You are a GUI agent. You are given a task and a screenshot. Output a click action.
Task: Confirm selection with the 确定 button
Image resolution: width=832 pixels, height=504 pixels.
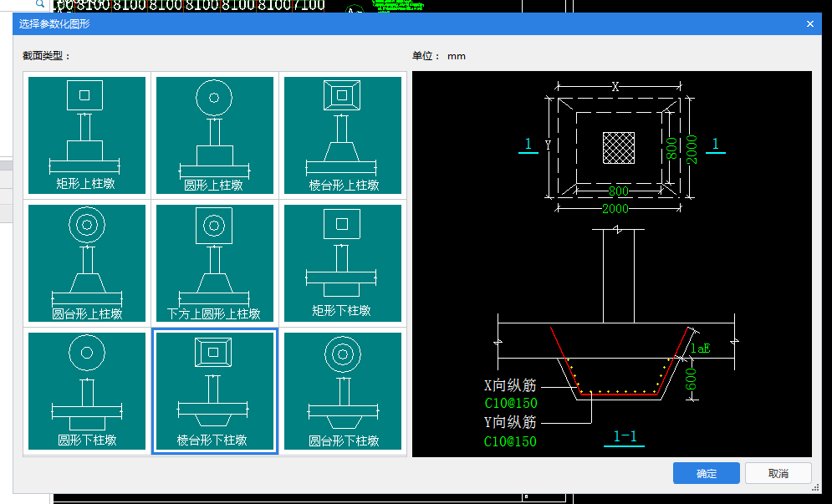click(x=706, y=473)
